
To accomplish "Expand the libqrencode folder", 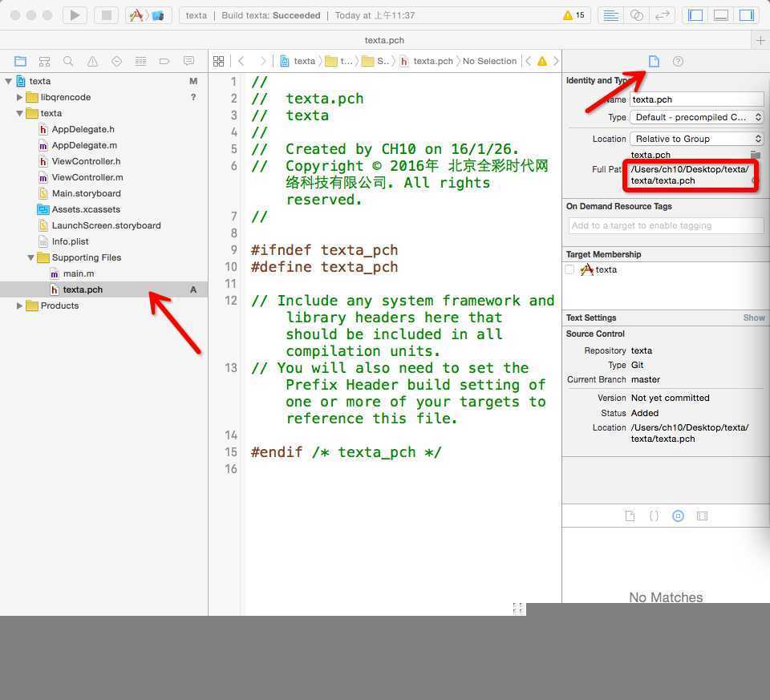I will [19, 97].
